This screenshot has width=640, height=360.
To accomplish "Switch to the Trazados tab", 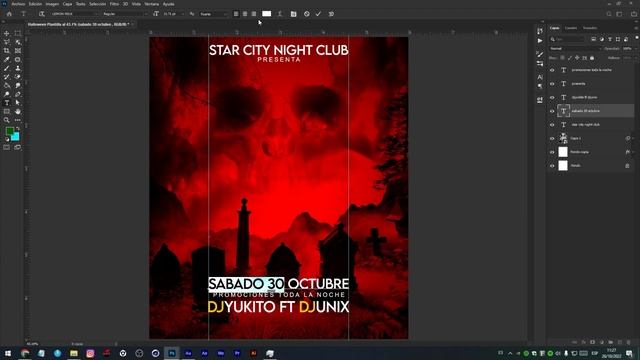I will tap(590, 28).
